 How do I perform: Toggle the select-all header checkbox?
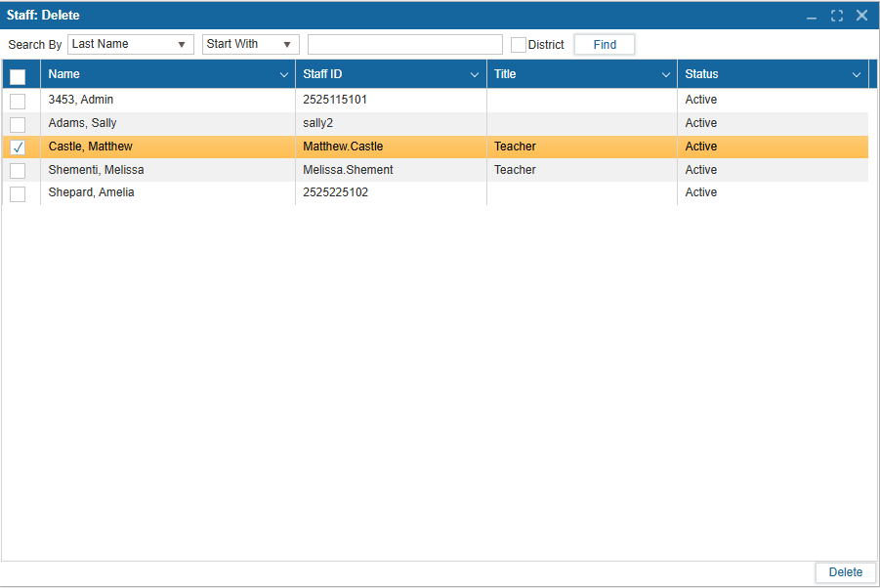(x=18, y=76)
